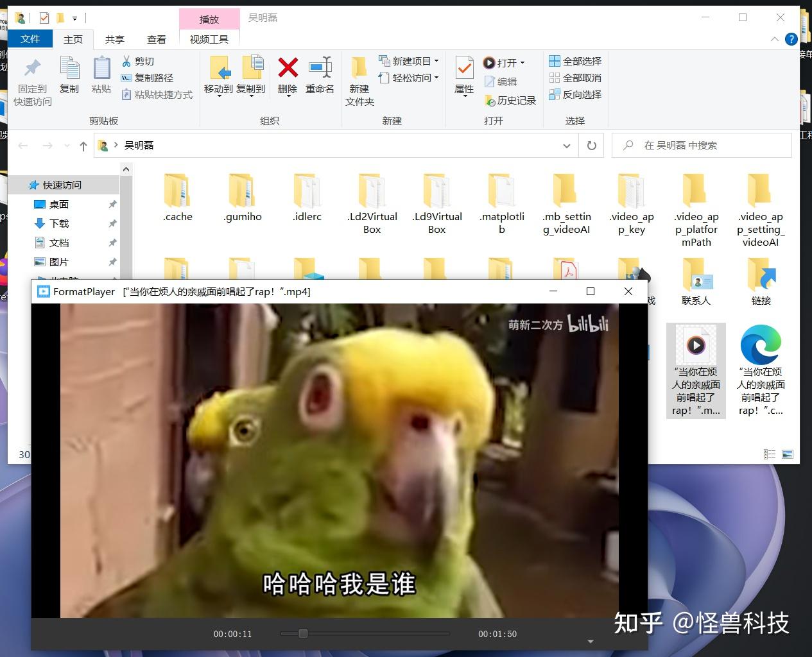
Task: Click 反向选择 (Invert selection) ribbon icon
Action: coord(575,94)
